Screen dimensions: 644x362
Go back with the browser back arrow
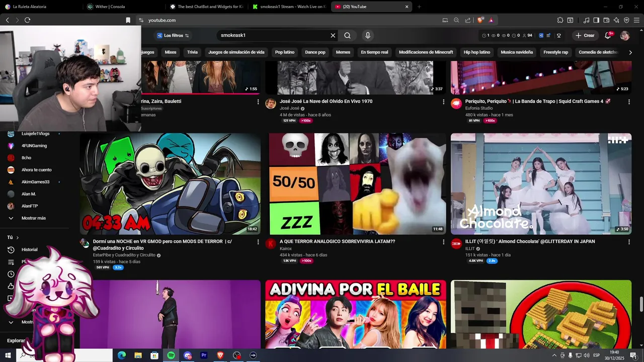(7, 20)
